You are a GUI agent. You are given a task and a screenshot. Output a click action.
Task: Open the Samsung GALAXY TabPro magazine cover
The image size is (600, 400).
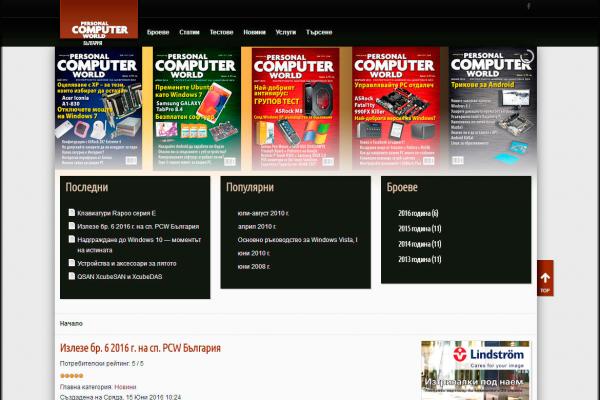coord(197,108)
